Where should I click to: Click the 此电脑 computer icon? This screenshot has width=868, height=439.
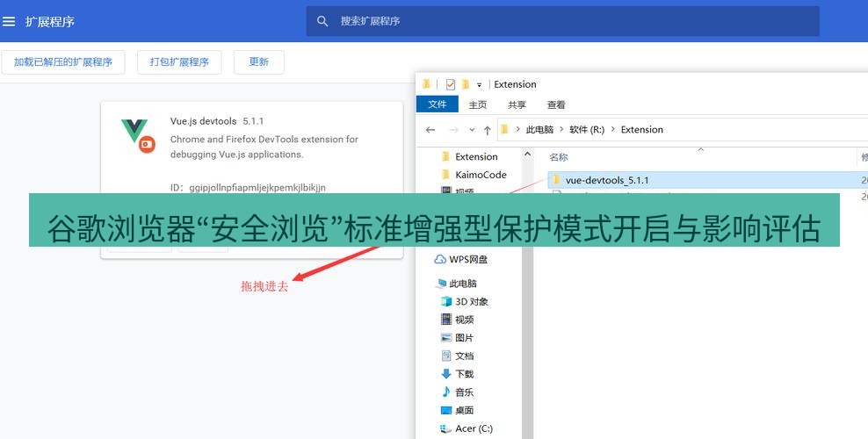(441, 284)
